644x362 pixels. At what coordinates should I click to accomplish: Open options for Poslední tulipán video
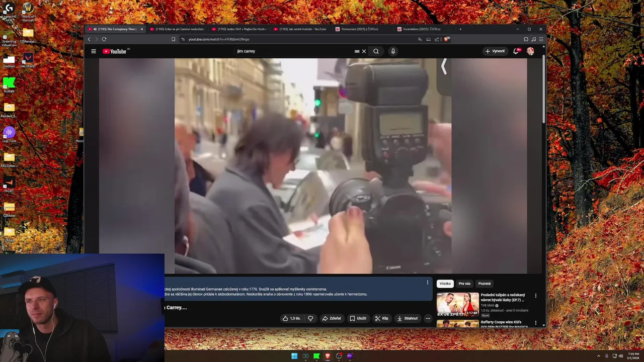pos(535,296)
